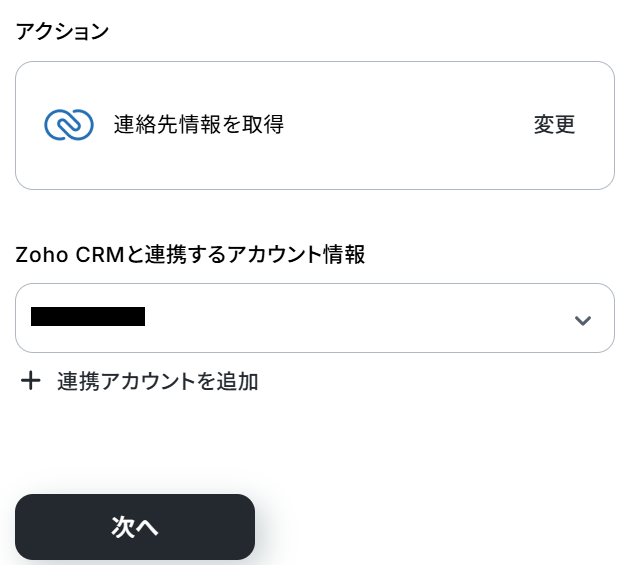This screenshot has height=565, width=642.
Task: Proceed to next step with 次へ
Action: [x=135, y=527]
